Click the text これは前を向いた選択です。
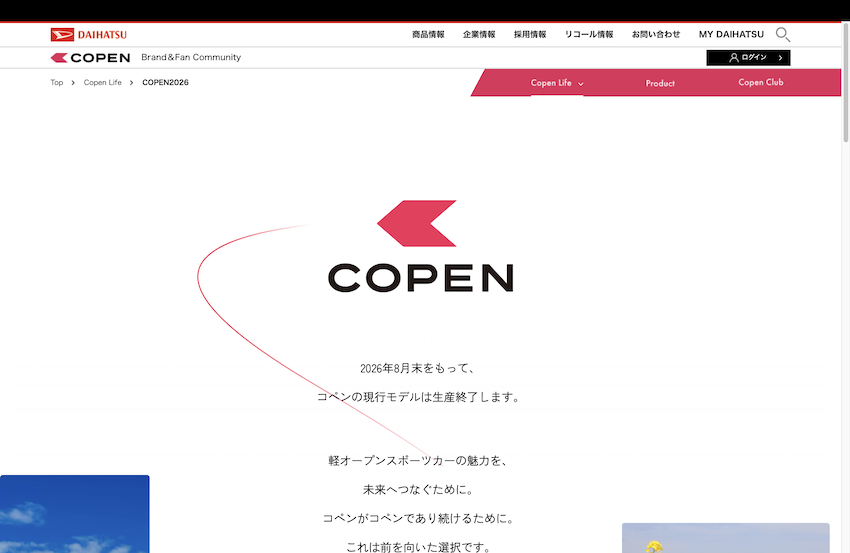 pyautogui.click(x=418, y=546)
